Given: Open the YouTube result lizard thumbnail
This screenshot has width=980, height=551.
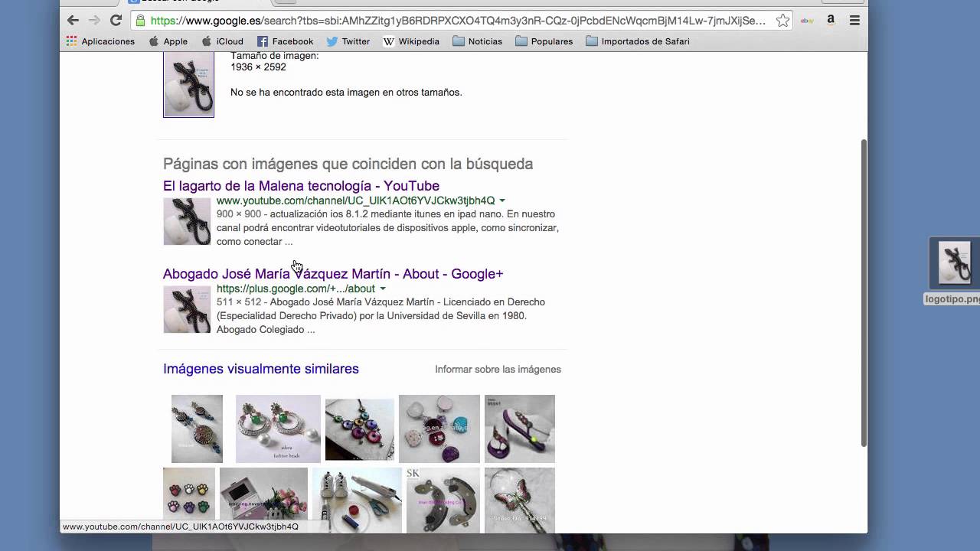Looking at the screenshot, I should click(187, 221).
